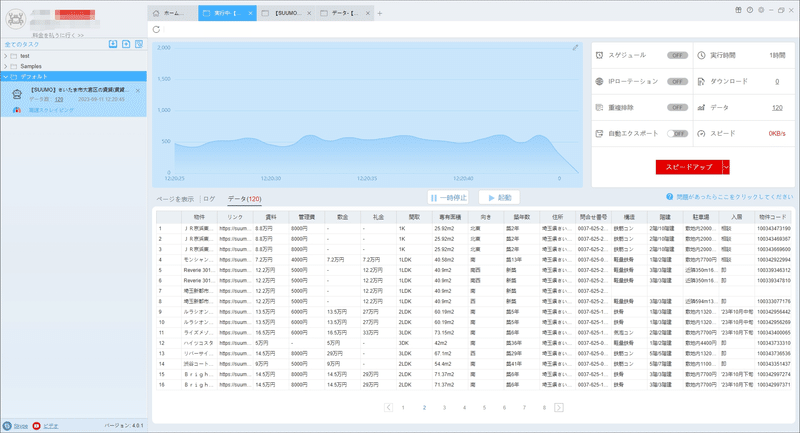Click the 一時停止 pause button

(x=448, y=197)
